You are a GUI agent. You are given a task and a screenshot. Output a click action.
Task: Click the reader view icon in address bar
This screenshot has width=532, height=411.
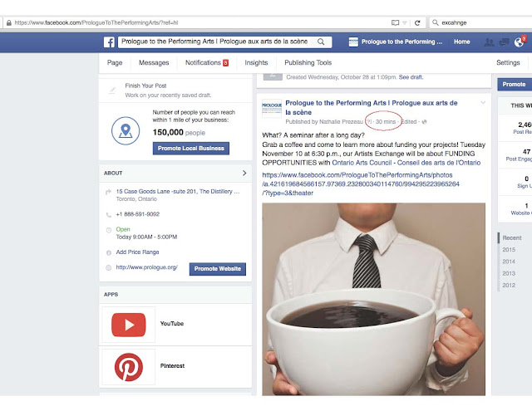pyautogui.click(x=395, y=22)
